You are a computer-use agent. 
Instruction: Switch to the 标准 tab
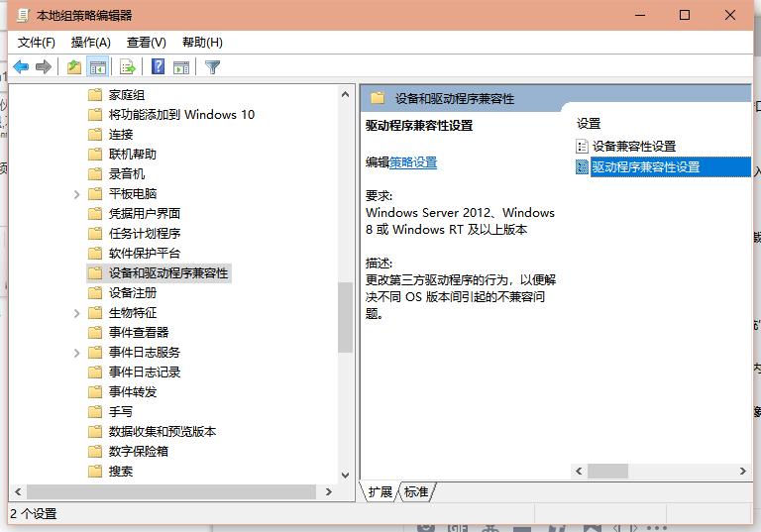coord(416,491)
